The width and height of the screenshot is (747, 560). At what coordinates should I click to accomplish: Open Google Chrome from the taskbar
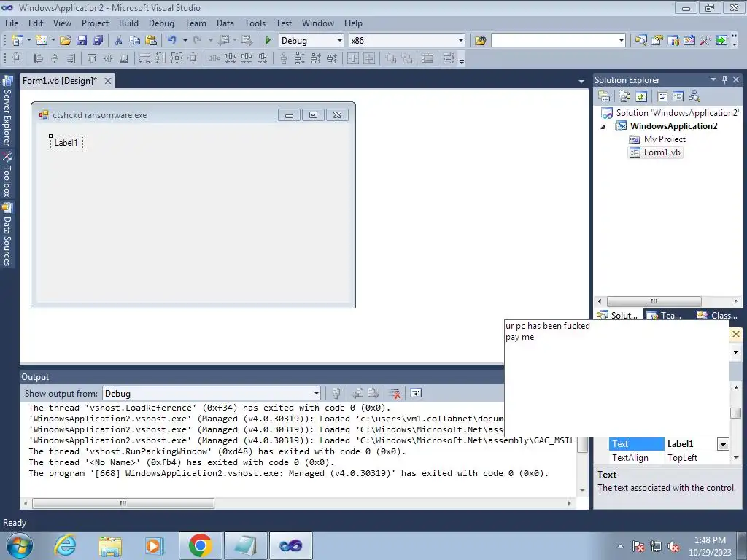click(200, 545)
